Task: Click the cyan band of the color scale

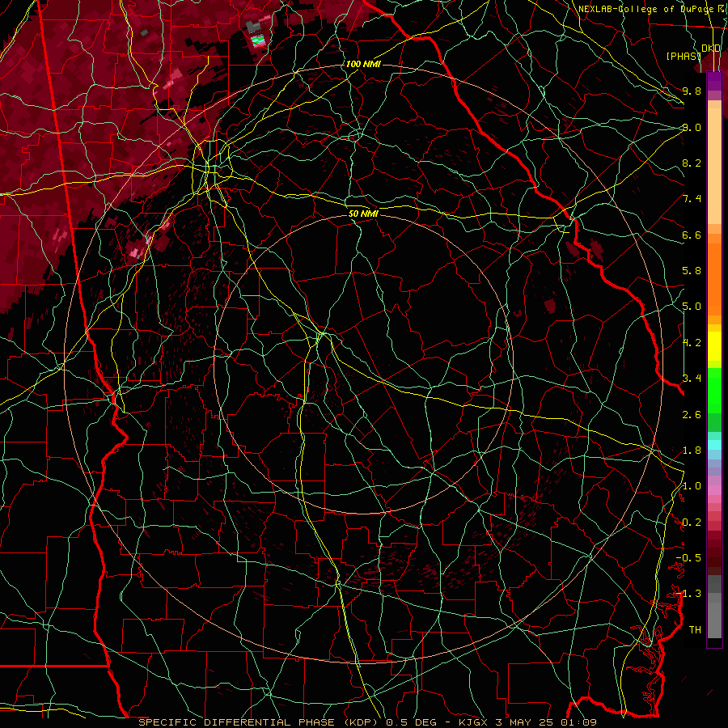Action: [x=714, y=445]
